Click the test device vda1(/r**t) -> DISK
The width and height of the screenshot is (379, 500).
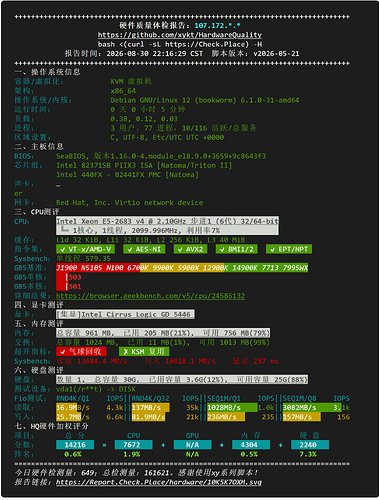point(96,389)
